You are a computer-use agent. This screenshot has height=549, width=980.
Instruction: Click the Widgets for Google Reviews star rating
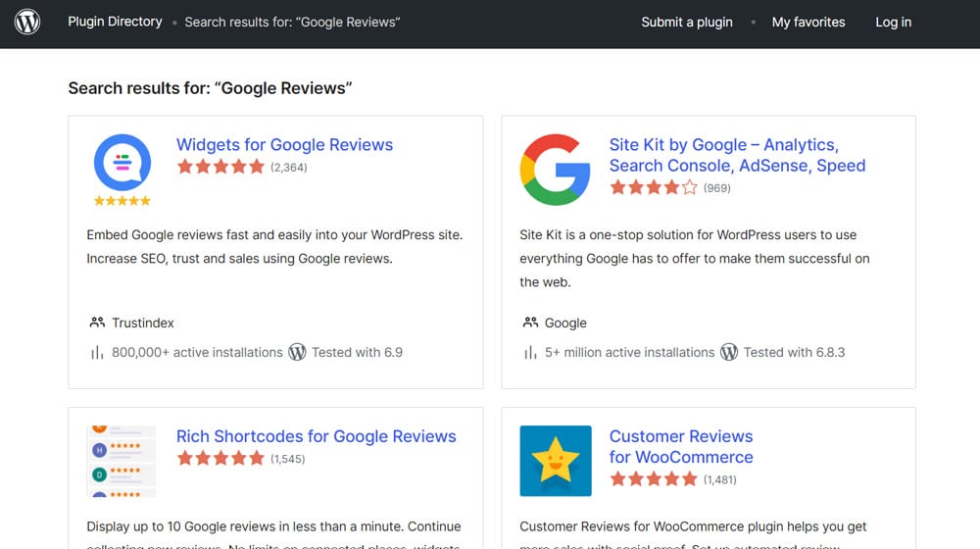coord(220,167)
